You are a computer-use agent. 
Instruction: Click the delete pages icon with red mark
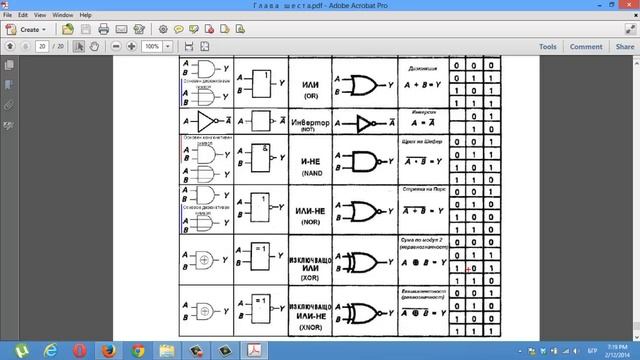[x=209, y=29]
